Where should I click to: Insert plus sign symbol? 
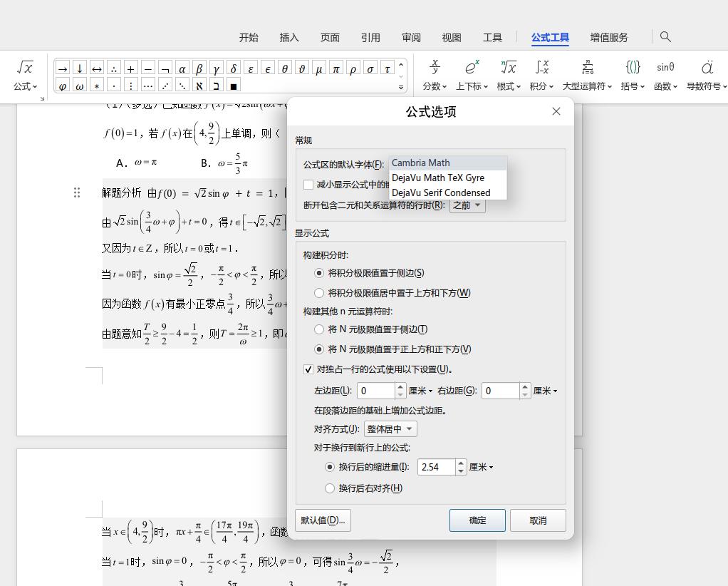pos(131,68)
